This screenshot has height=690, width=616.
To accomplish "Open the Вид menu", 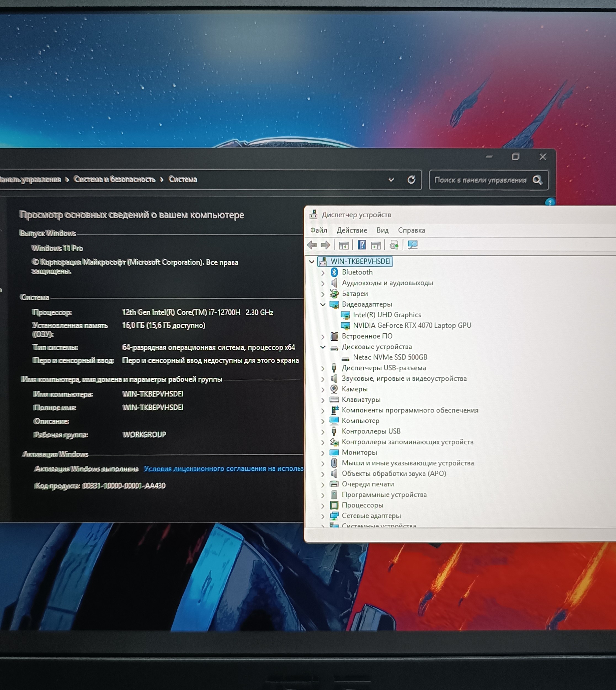I will [382, 230].
